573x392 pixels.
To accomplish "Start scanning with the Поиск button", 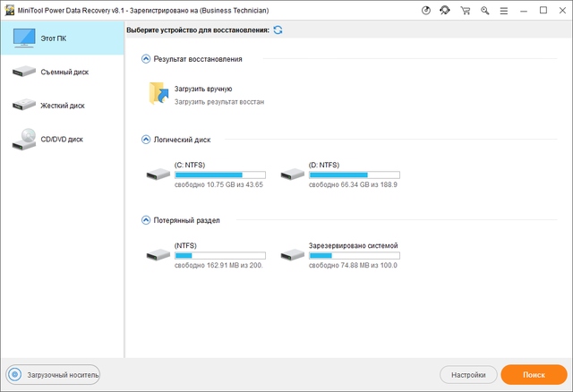I will (534, 375).
